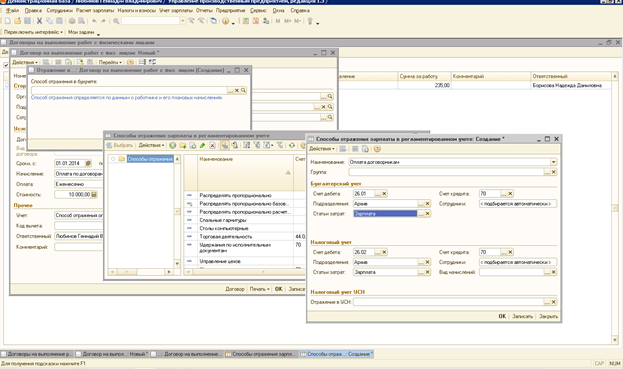The height and width of the screenshot is (369, 623).
Task: Click the question-mark Help icon in creation window
Action: [377, 149]
